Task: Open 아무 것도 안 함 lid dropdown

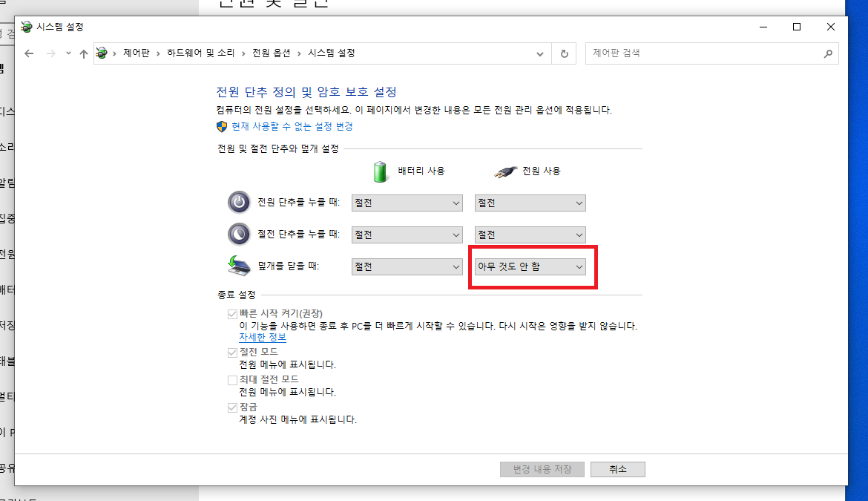Action: (x=530, y=267)
